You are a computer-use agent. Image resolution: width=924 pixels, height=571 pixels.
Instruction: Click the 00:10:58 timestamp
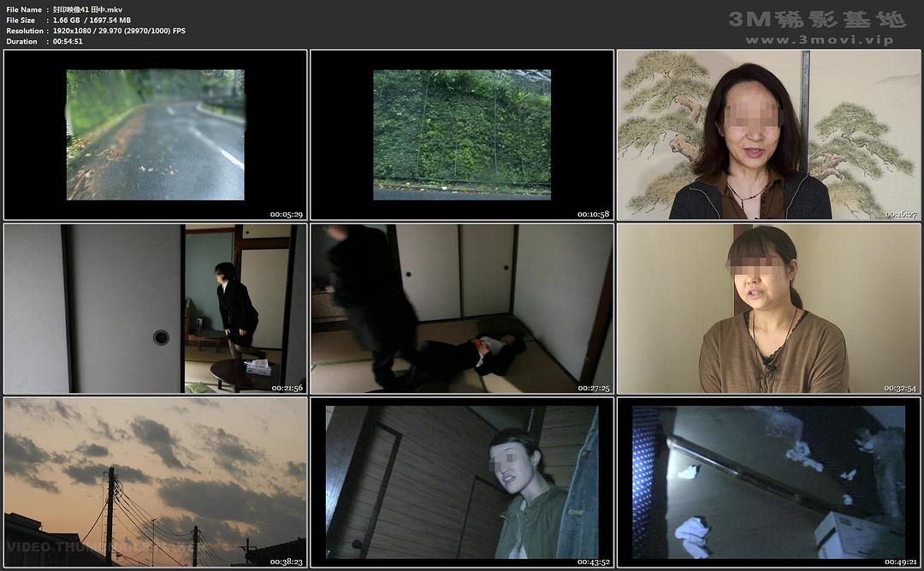pos(594,214)
